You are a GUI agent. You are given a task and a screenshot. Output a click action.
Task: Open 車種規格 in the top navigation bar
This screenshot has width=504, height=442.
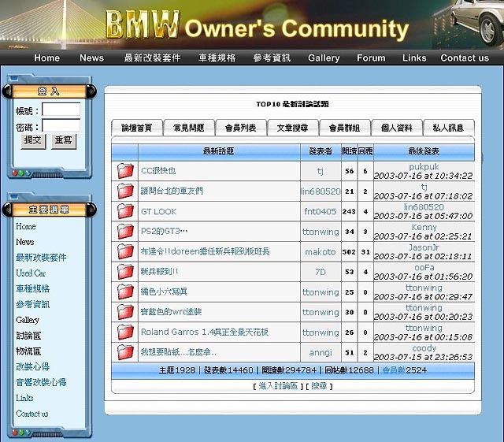coord(217,58)
